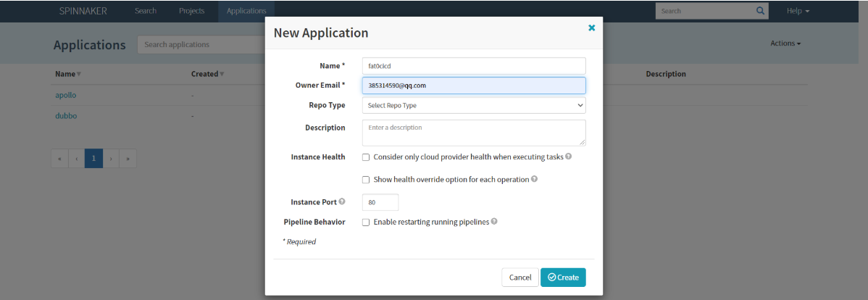Viewport: 868px width, 300px height.
Task: Click the sort arrow next to Name column
Action: point(79,74)
